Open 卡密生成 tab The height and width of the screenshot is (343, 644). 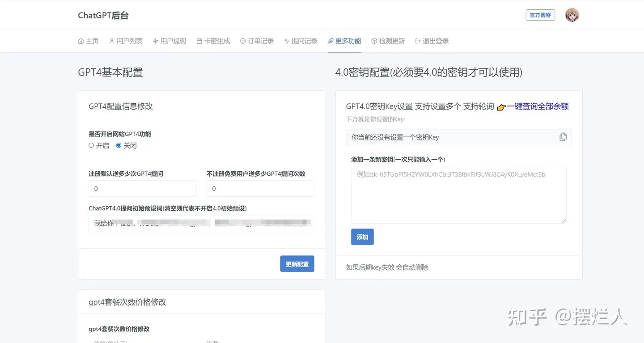[213, 41]
